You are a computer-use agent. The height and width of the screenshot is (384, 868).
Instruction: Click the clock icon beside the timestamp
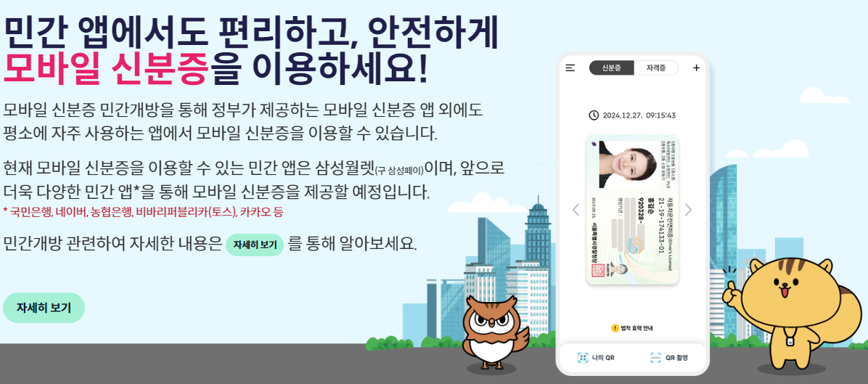(x=594, y=115)
